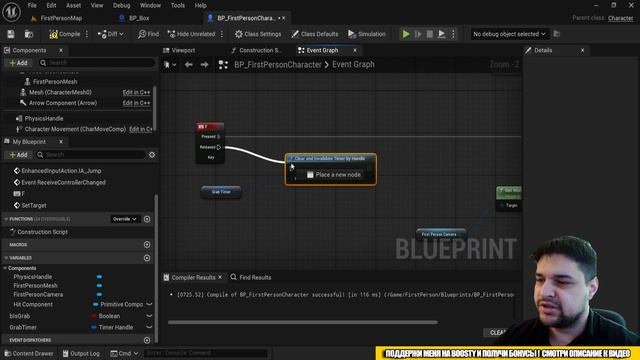The image size is (640, 360).
Task: Open the Output Log
Action: tap(81, 353)
